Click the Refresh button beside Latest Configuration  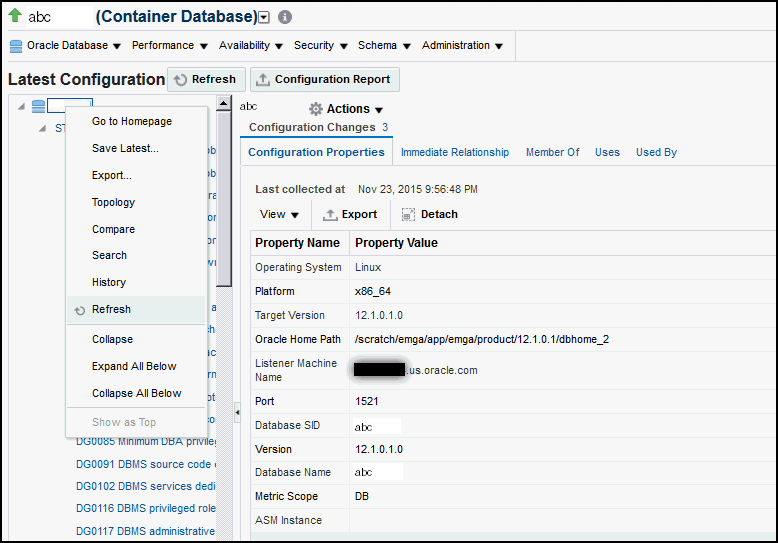[x=206, y=79]
